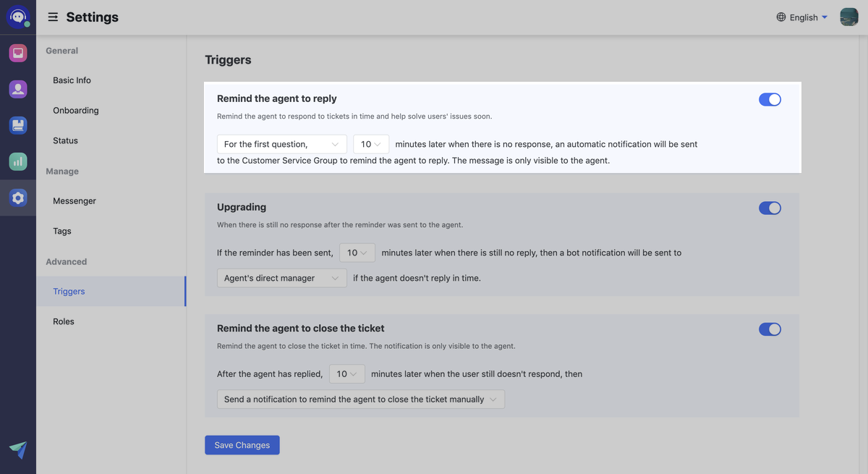
Task: Toggle Remind the agent to close the ticket
Action: click(770, 329)
